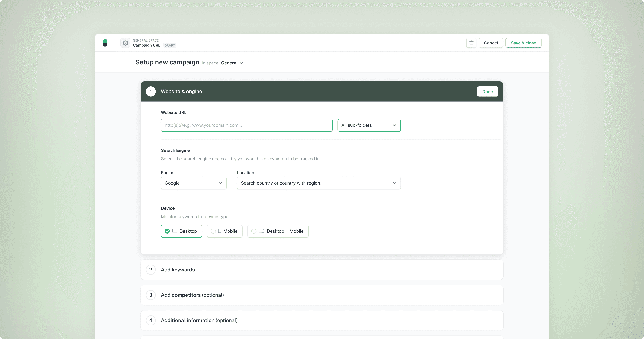Click the step 1 number badge
The height and width of the screenshot is (339, 644).
pos(151,92)
